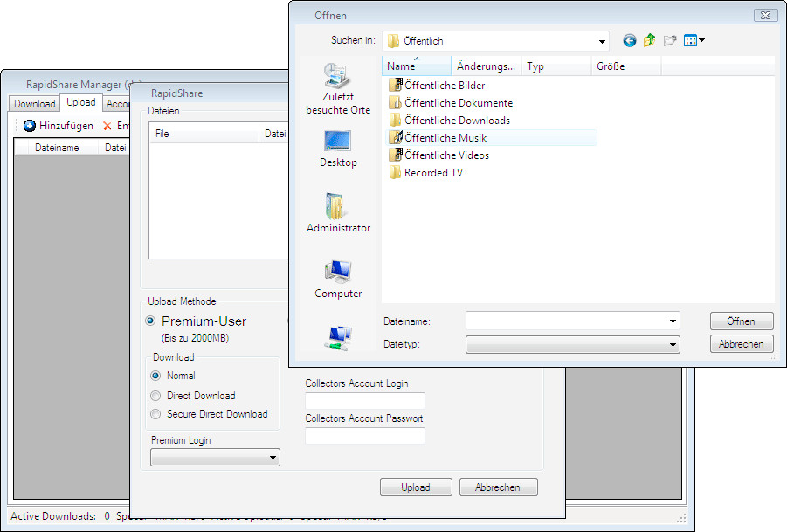Sort by the Änderungs... column header
Image resolution: width=787 pixels, height=532 pixels.
pyautogui.click(x=487, y=66)
